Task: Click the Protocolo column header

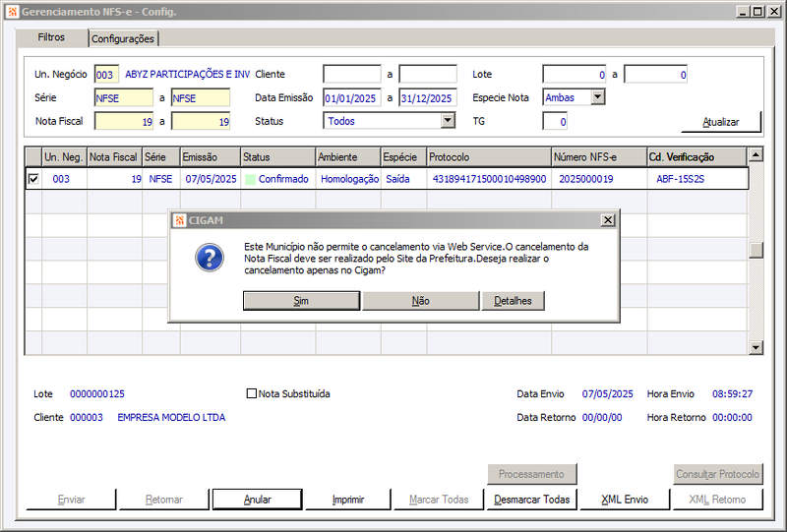Action: pyautogui.click(x=489, y=157)
